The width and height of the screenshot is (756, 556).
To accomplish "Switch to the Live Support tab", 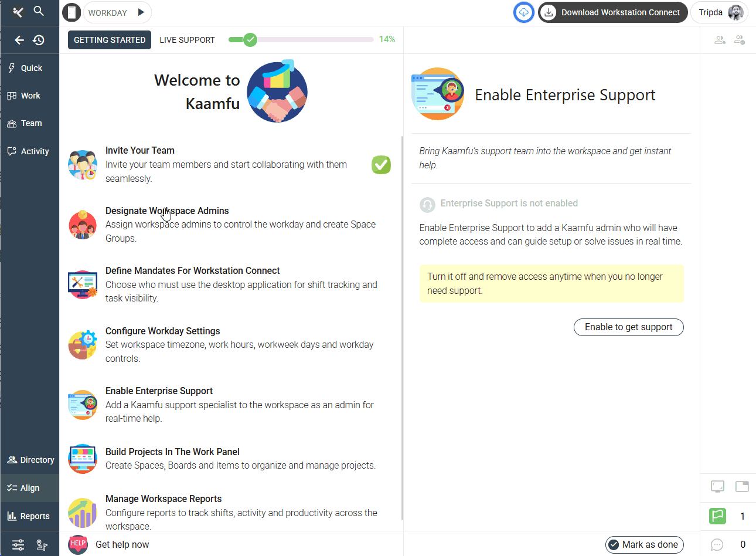I will (x=187, y=40).
